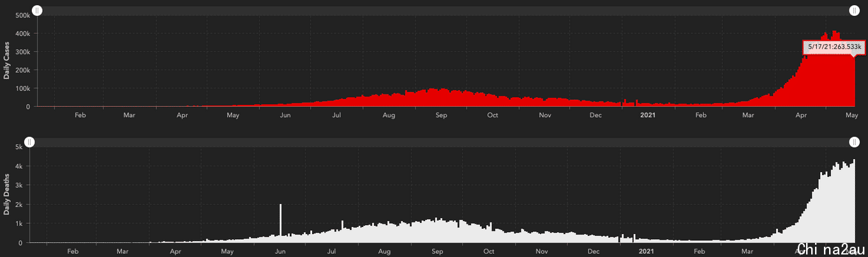
Task: Click Nov label on Daily Cases axis
Action: (x=544, y=116)
